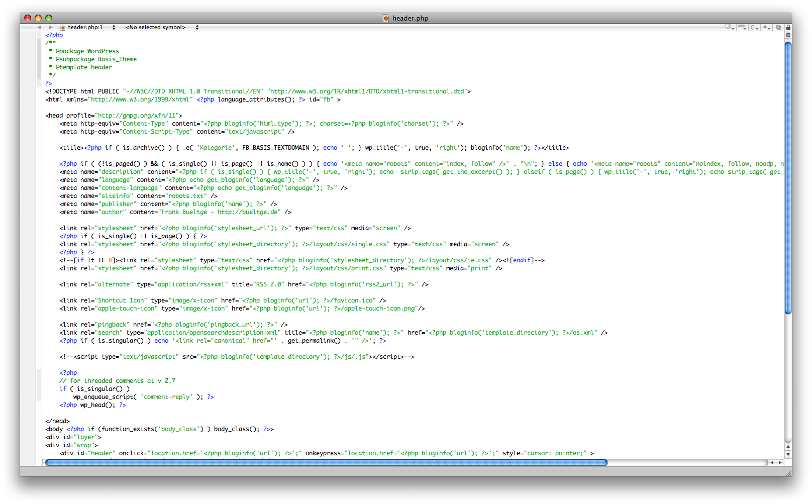Click the wp_enqueue_script( 'comment-reply' ) line
812x504 pixels.
[x=143, y=397]
